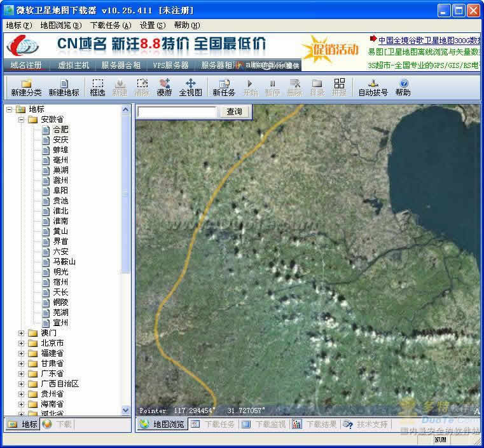
Task: Switch to the 下载任务 tab
Action: pyautogui.click(x=212, y=424)
